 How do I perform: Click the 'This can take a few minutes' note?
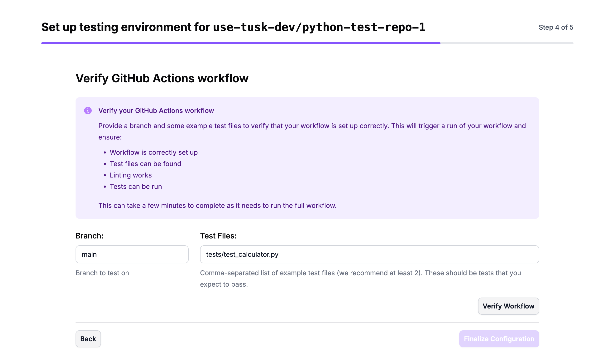pos(217,205)
